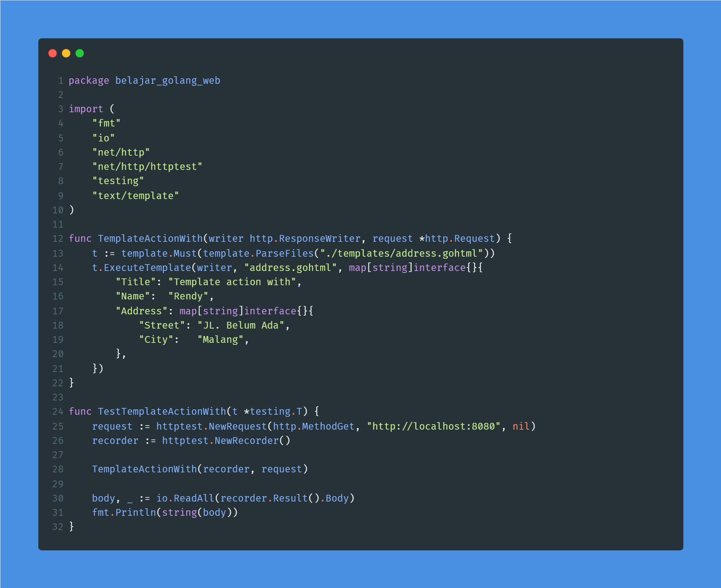
Task: Click the yellow minimize dot
Action: [66, 53]
